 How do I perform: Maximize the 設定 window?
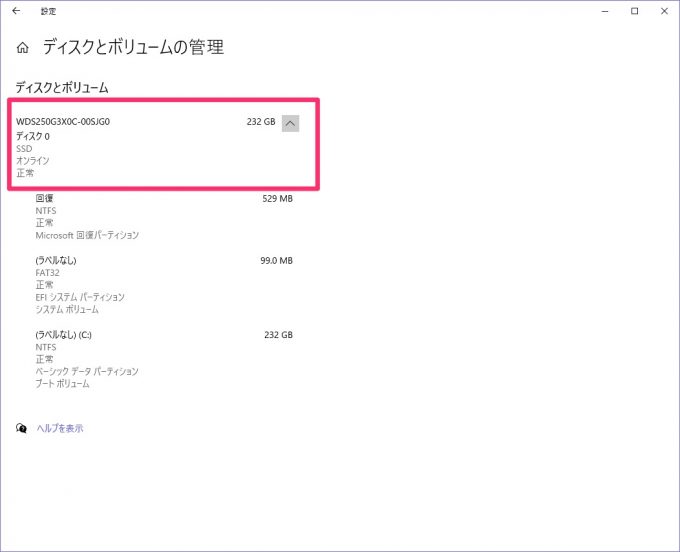(x=634, y=11)
